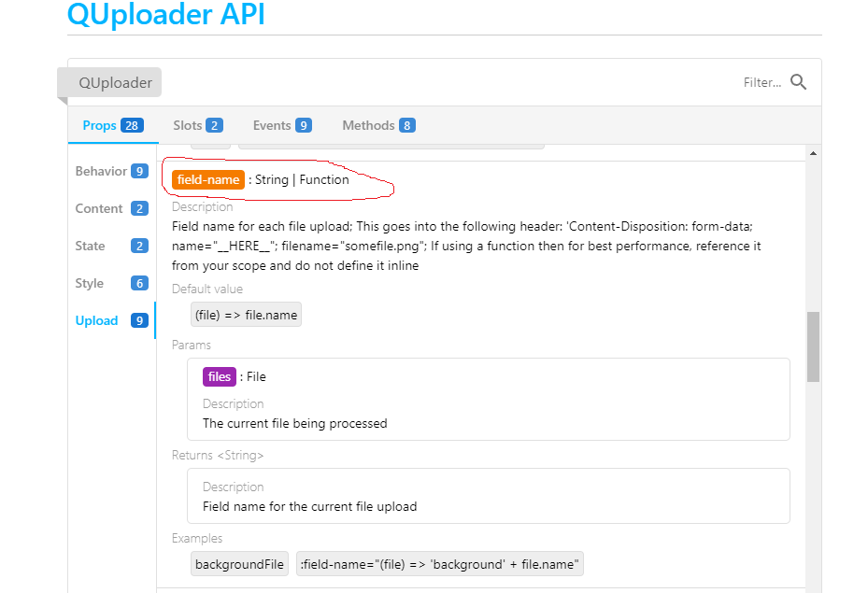Click the purple files param badge
The height and width of the screenshot is (593, 868).
pos(219,376)
